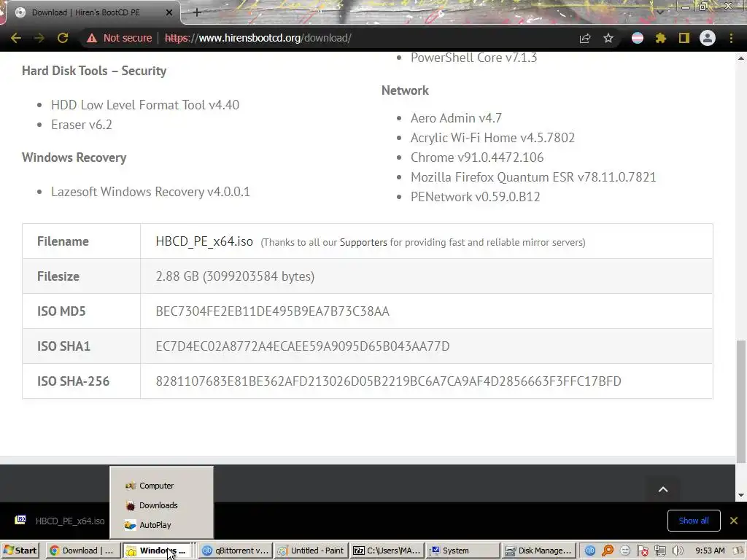
Task: Switch to qBittorrent taskbar button
Action: [236, 551]
